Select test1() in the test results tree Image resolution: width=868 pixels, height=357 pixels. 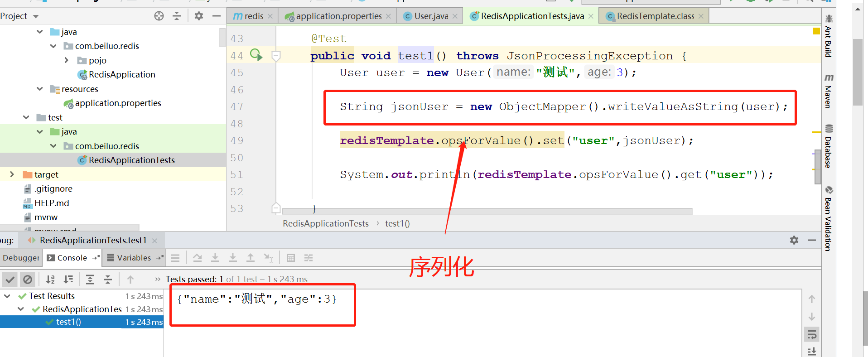click(x=68, y=322)
